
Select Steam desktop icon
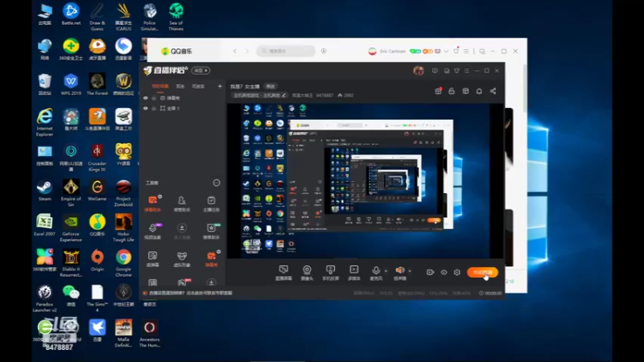pyautogui.click(x=44, y=191)
